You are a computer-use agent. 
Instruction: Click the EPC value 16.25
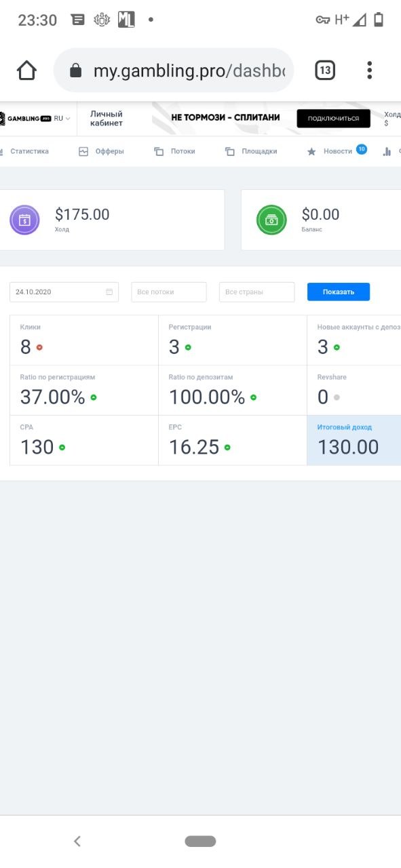point(194,447)
